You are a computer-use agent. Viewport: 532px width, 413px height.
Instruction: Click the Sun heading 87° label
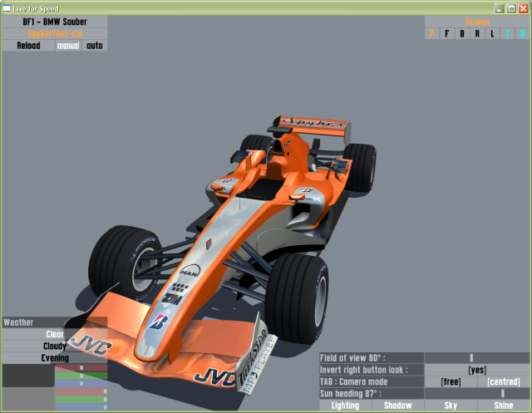372,393
